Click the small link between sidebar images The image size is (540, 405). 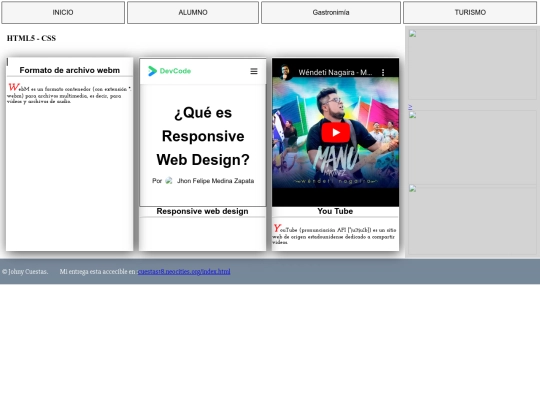410,107
